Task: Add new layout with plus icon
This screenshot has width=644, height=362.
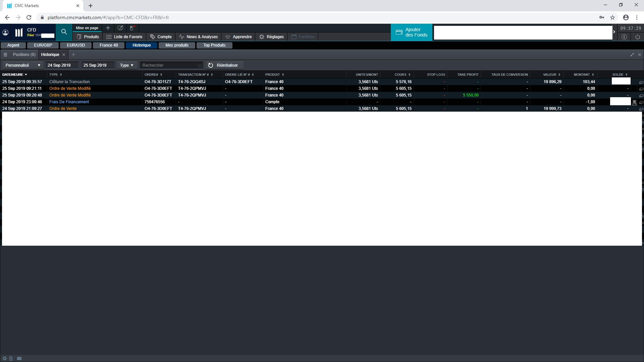Action: (108, 28)
